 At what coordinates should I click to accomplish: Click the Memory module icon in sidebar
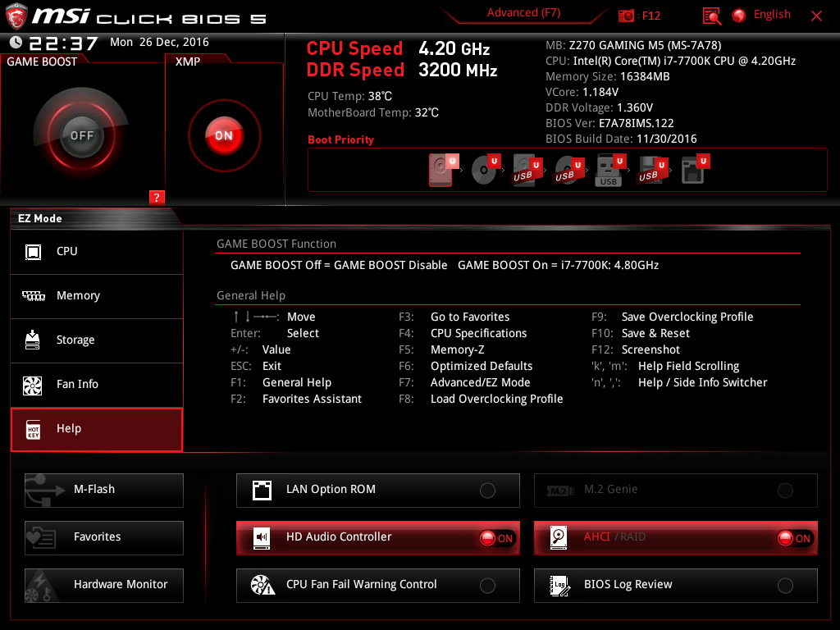click(x=33, y=295)
